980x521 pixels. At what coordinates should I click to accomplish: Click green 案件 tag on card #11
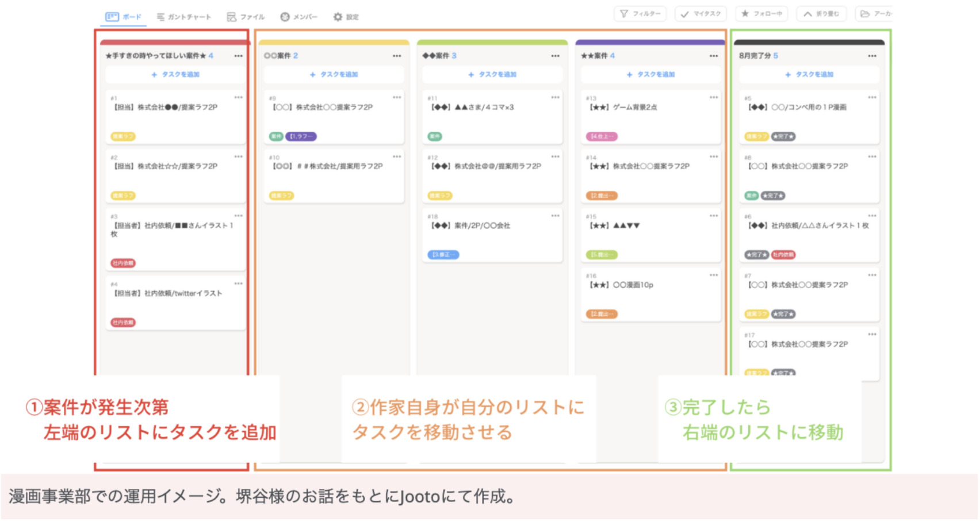[x=434, y=136]
